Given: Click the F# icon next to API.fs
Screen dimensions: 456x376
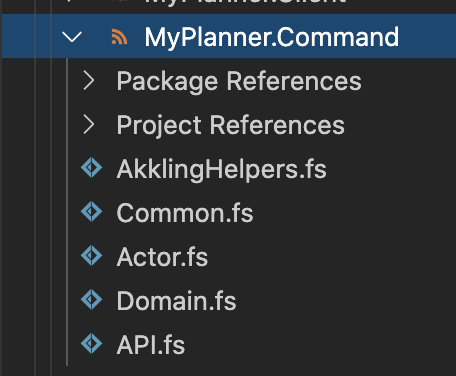Looking at the screenshot, I should click(x=91, y=344).
